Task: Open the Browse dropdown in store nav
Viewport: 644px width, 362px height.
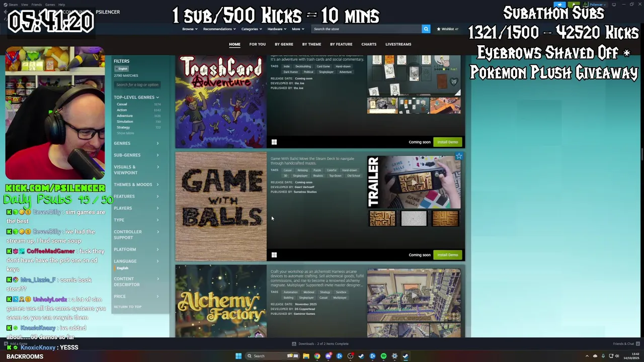Action: click(189, 29)
